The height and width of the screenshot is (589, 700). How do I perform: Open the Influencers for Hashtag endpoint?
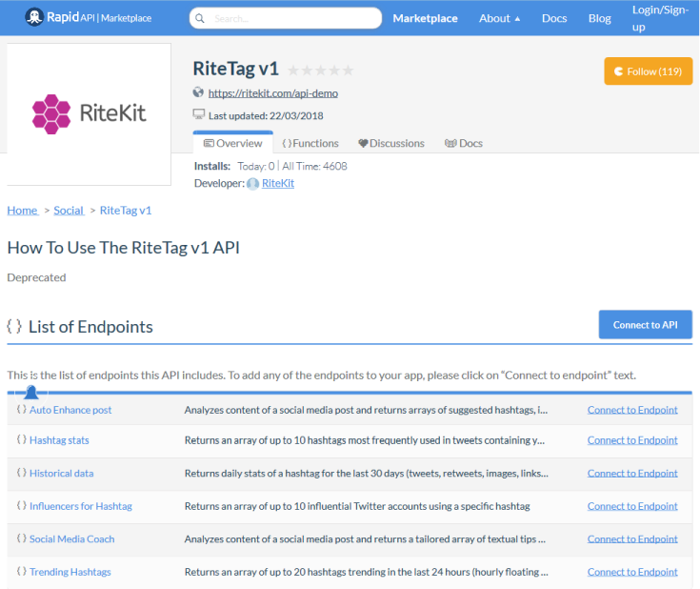[x=81, y=506]
